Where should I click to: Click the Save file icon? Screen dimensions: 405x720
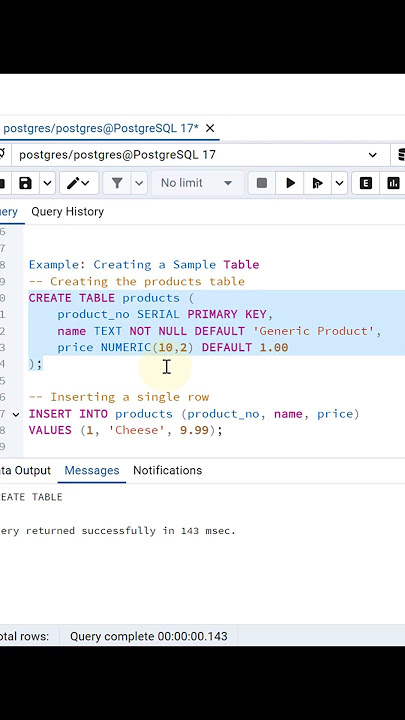pyautogui.click(x=25, y=183)
